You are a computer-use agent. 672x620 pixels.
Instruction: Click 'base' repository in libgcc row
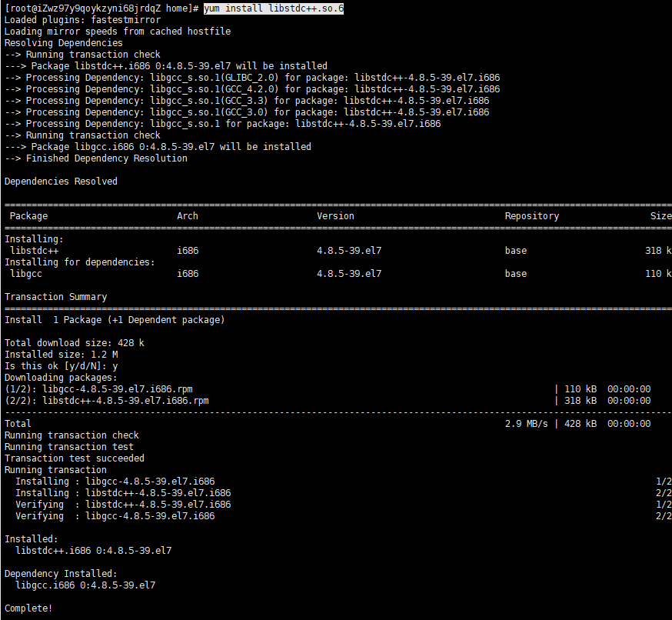coord(516,274)
